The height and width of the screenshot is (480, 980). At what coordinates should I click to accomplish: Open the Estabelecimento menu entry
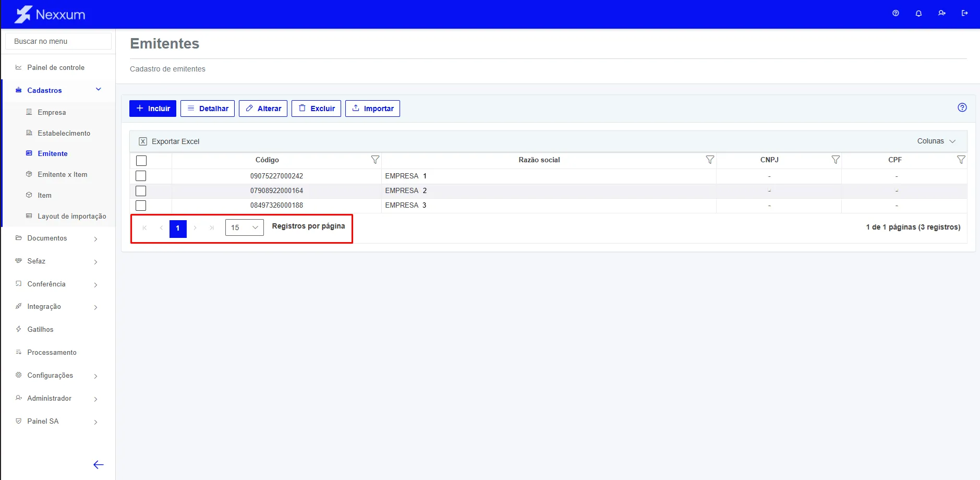click(x=64, y=133)
